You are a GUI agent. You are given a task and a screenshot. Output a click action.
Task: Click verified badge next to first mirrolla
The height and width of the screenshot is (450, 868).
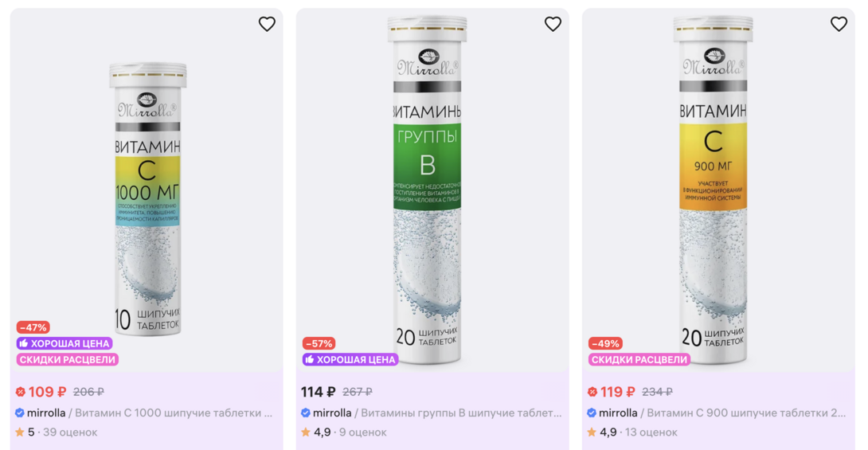(20, 413)
